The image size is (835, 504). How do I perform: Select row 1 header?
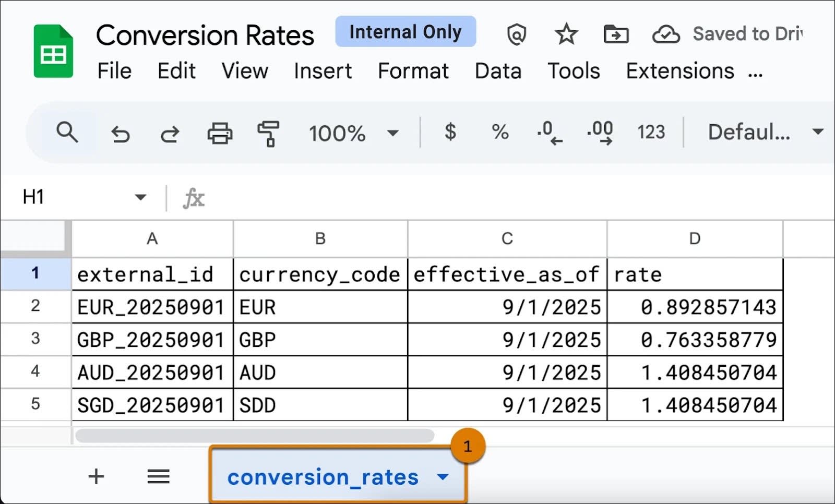point(35,273)
